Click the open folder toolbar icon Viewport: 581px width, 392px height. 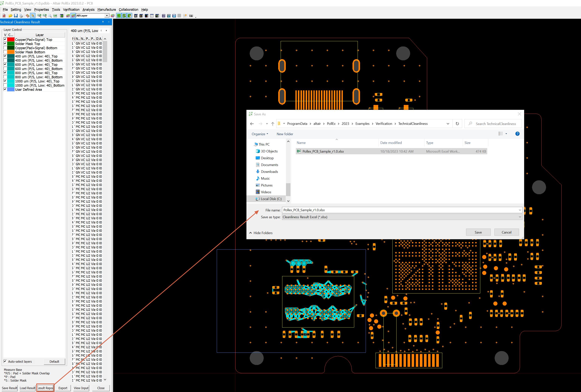(10, 16)
